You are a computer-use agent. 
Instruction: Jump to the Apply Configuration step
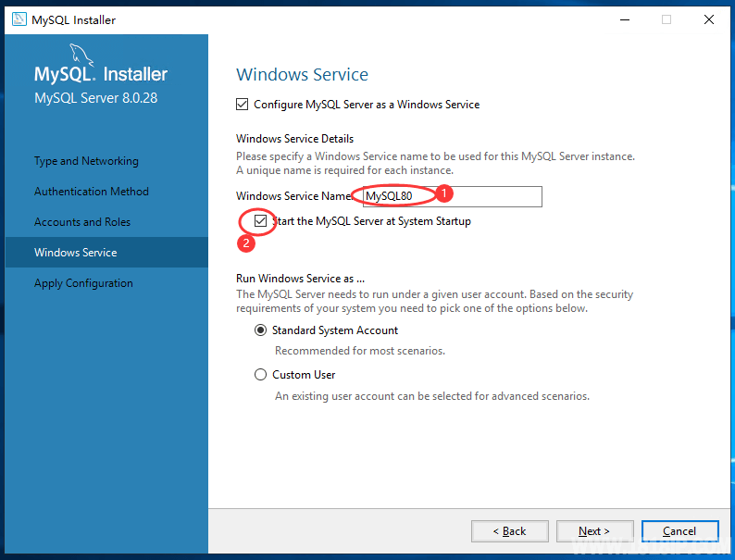tap(83, 283)
